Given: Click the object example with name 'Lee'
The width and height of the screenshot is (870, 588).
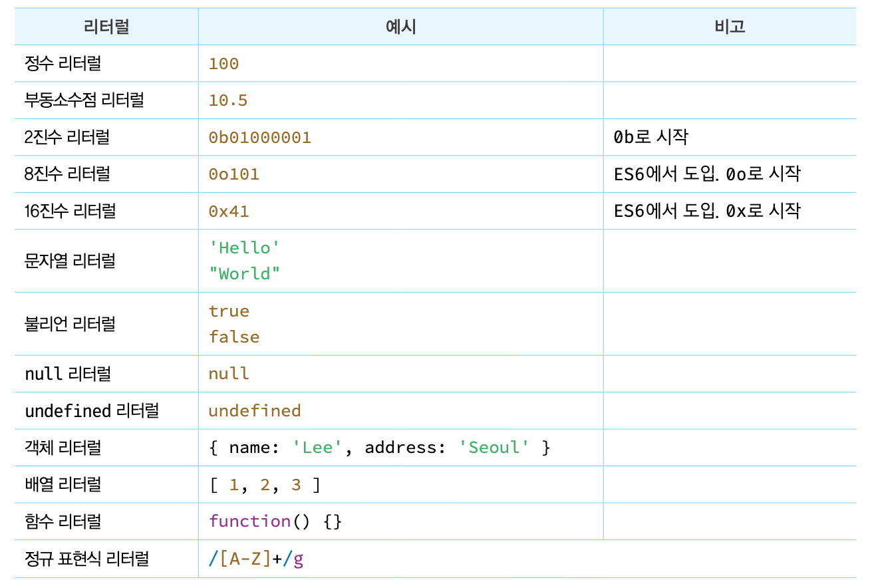Looking at the screenshot, I should click(x=380, y=448).
